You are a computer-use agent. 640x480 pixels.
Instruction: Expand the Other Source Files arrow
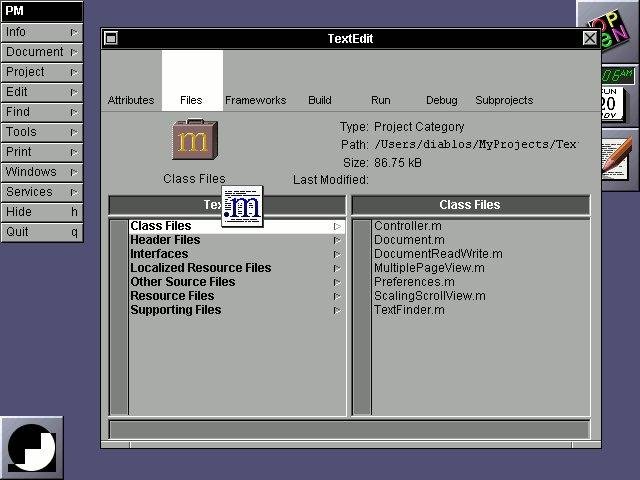(x=337, y=282)
